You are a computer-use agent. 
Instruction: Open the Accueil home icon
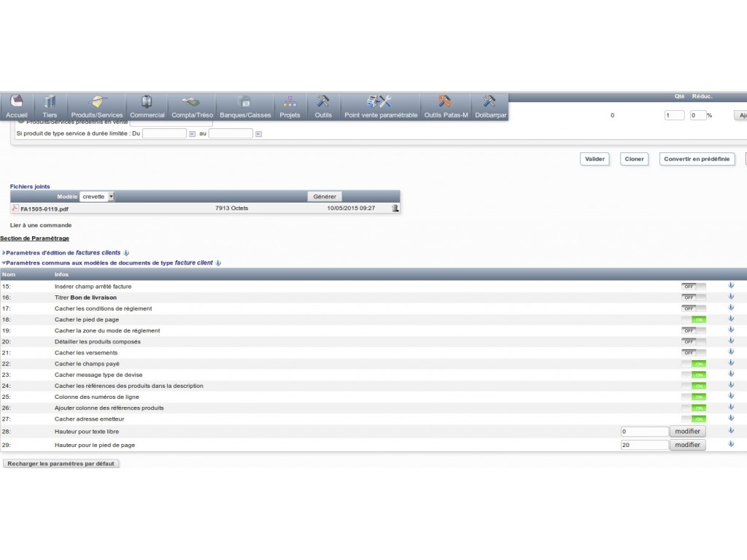point(16,102)
